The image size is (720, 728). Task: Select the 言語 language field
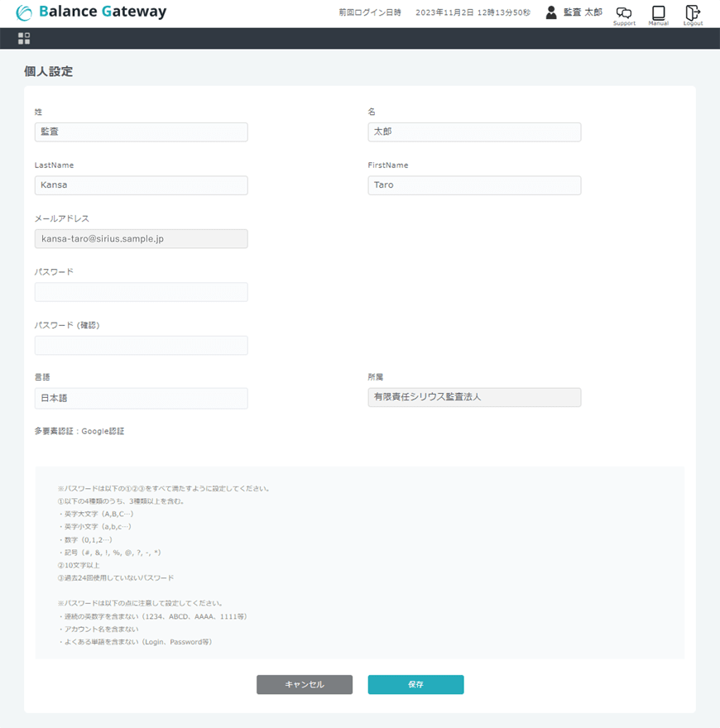[141, 398]
